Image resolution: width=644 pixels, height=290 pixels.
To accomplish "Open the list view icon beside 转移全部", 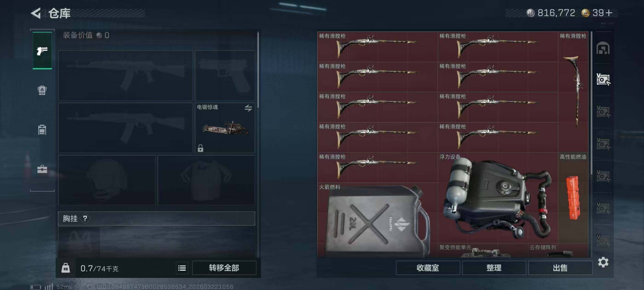I will (182, 268).
